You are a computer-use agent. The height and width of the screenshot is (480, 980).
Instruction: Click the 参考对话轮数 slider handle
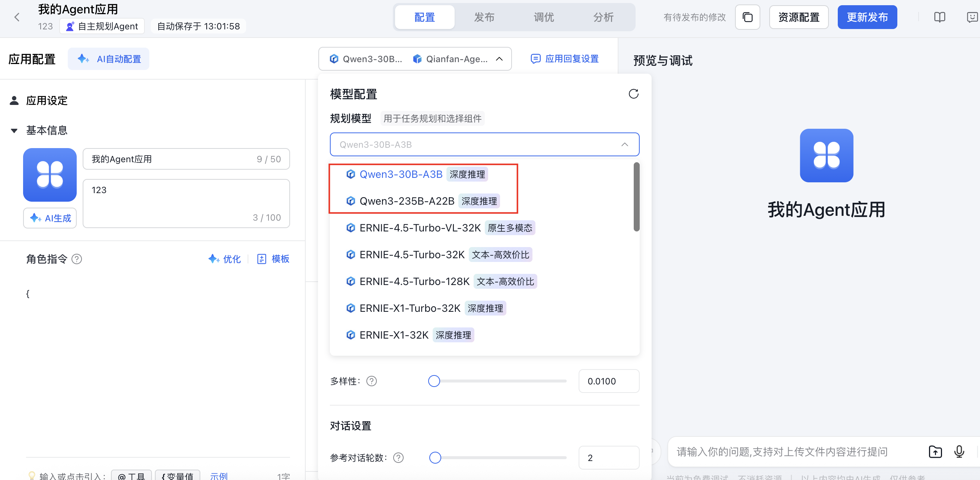pos(435,458)
